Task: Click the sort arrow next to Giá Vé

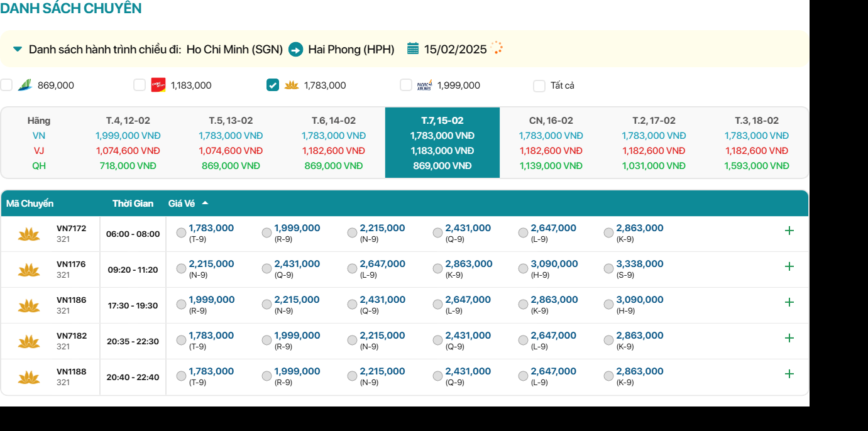Action: (205, 204)
